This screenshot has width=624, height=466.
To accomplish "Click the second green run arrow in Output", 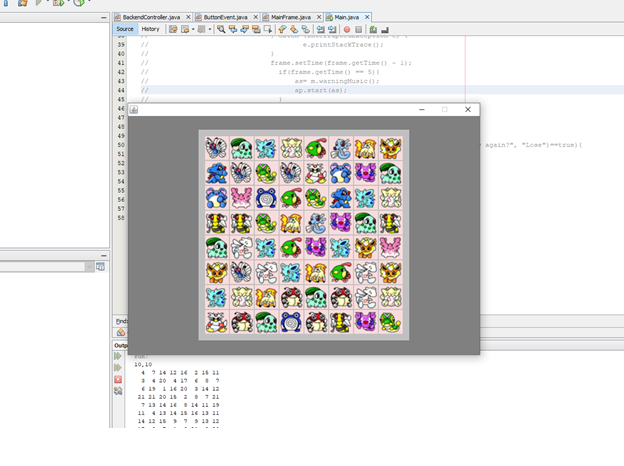I will tap(118, 367).
